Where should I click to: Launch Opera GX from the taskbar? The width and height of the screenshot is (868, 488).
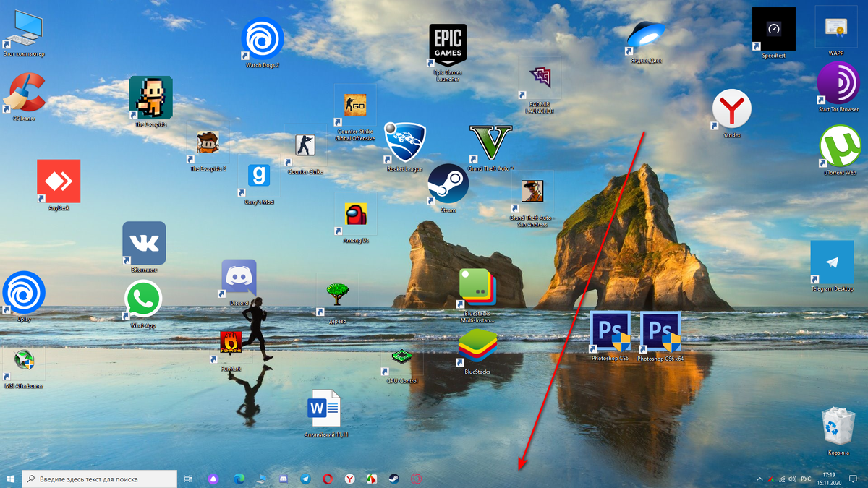[416, 479]
